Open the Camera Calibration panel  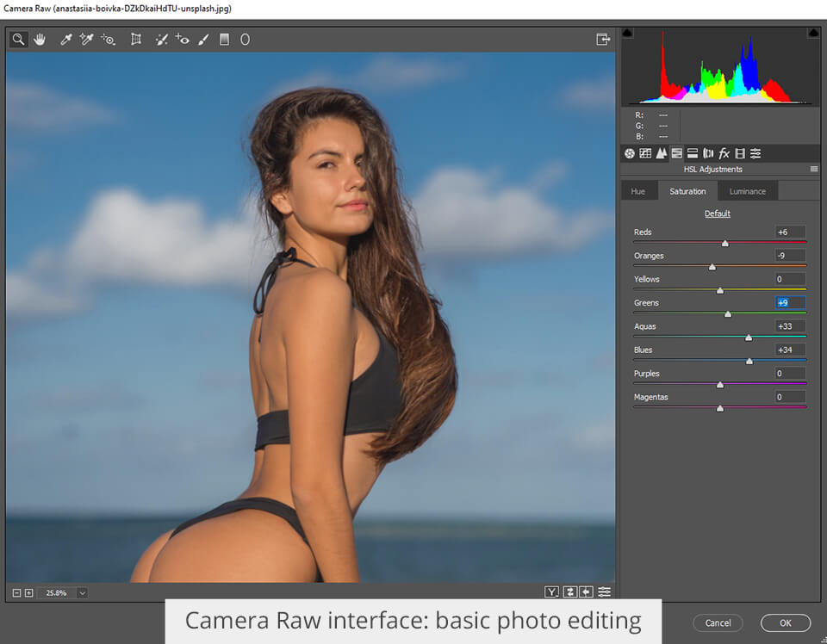[x=741, y=153]
